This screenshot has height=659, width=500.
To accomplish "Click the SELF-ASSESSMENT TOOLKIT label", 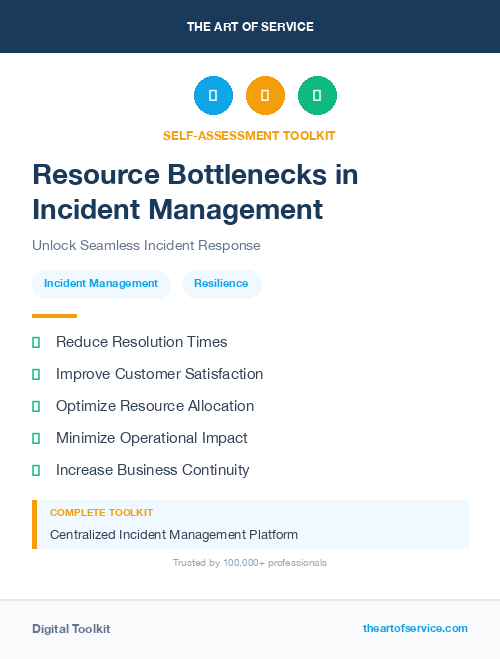I will pos(249,136).
